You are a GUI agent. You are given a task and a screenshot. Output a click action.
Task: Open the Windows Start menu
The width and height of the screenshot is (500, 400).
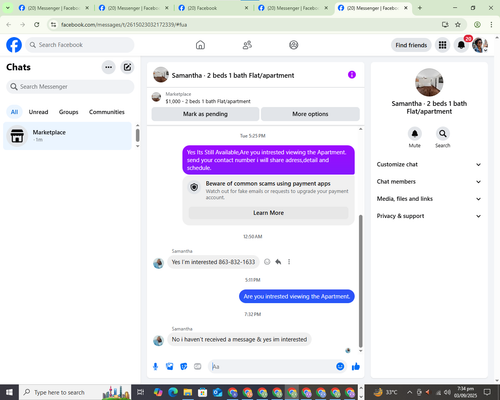pyautogui.click(x=9, y=392)
